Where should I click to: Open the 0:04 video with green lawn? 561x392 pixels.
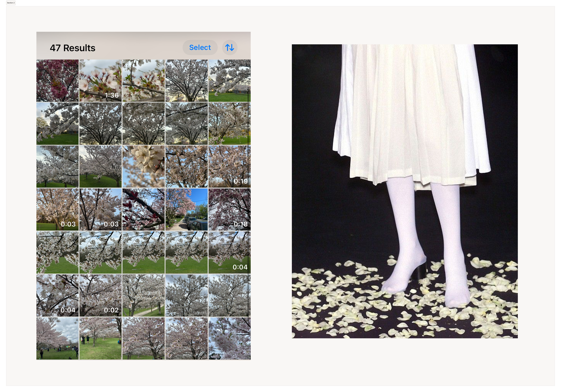[x=229, y=252]
